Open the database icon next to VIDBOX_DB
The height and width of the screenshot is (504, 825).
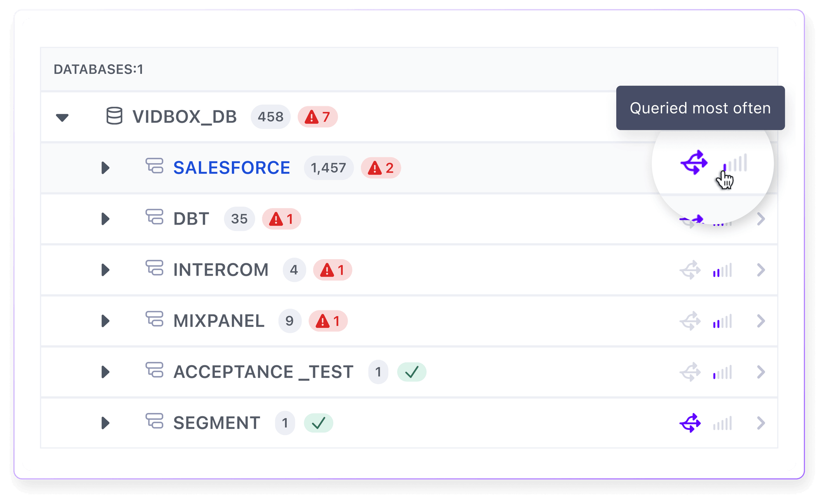(114, 117)
